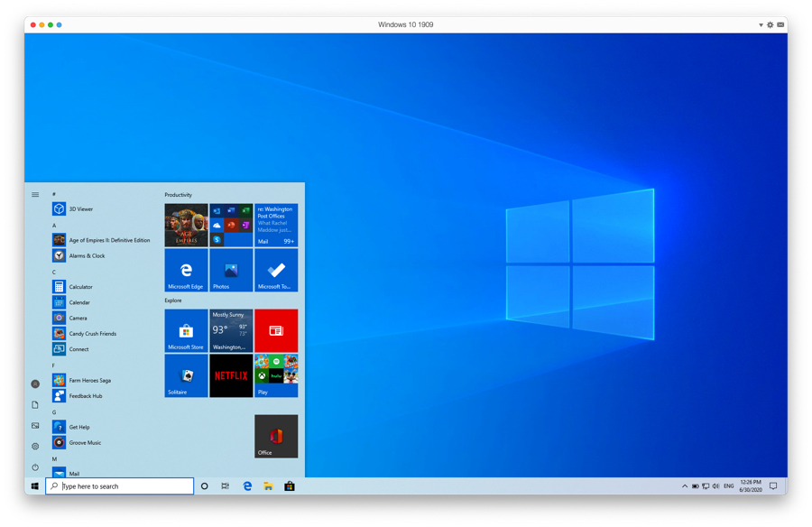812x527 pixels.
Task: Click the battery tray icon
Action: point(696,486)
